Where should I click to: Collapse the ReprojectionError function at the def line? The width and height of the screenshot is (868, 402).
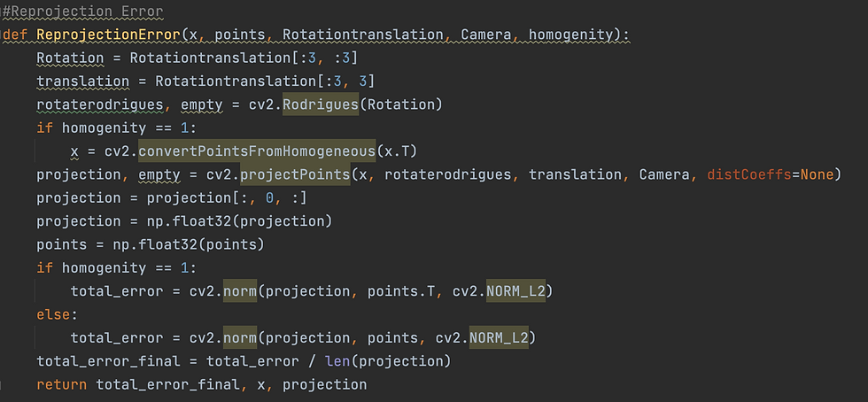(2, 35)
